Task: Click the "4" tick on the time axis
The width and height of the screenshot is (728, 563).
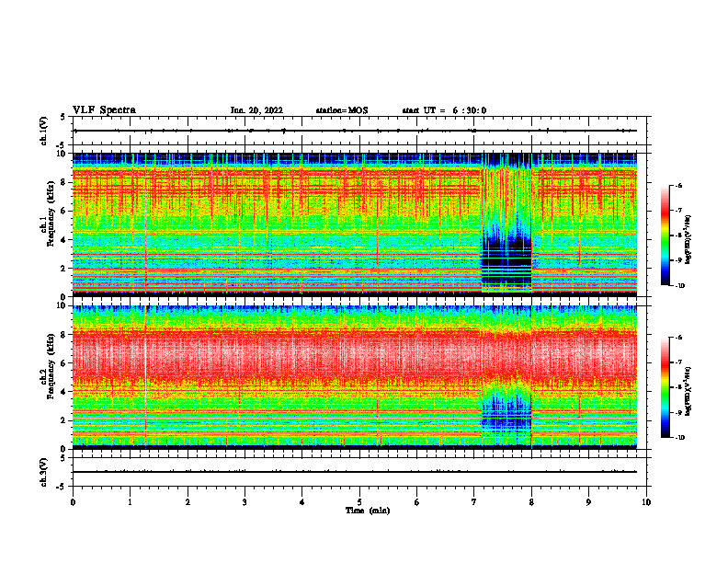Action: [301, 502]
